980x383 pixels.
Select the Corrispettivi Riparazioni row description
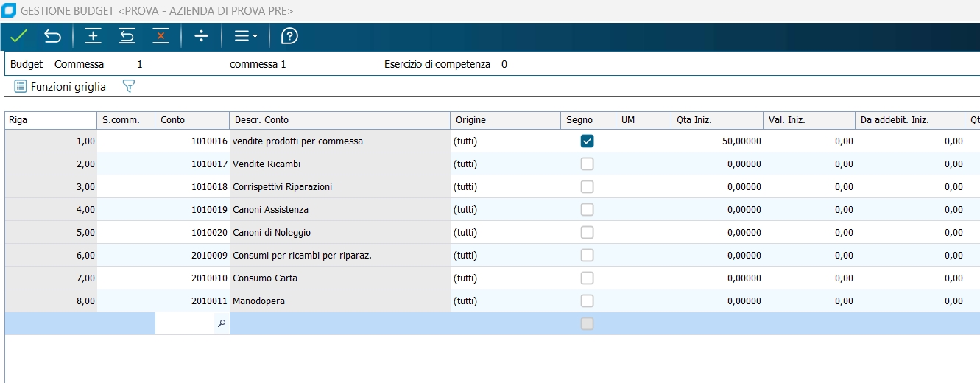(339, 187)
